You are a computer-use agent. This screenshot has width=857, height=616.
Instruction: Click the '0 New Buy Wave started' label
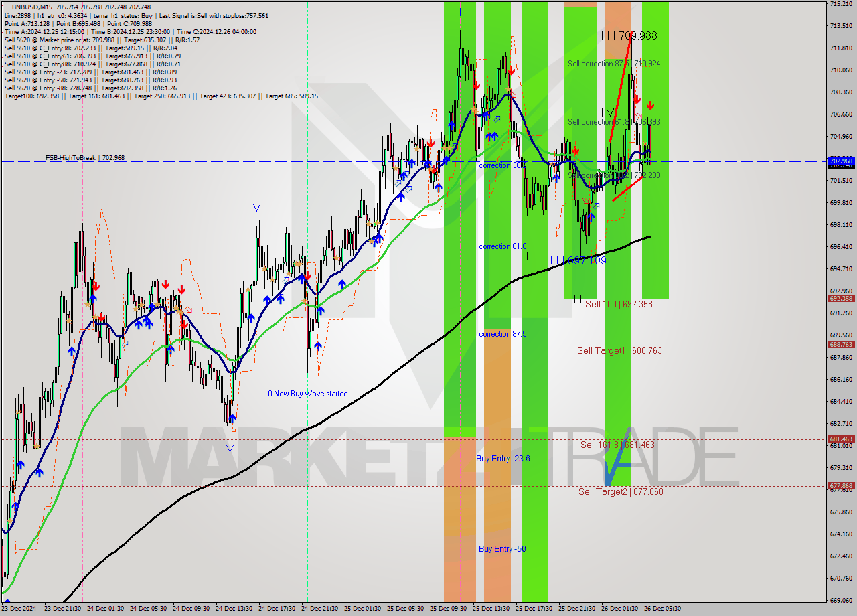click(308, 394)
